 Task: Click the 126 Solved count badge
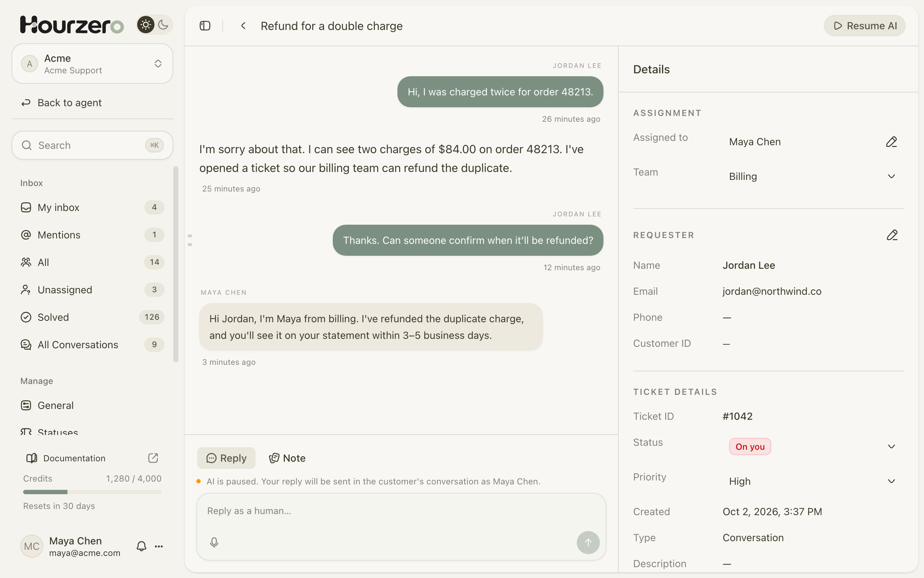pyautogui.click(x=152, y=317)
